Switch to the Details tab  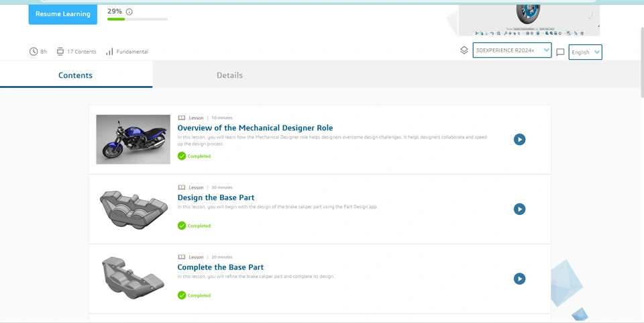(x=229, y=75)
